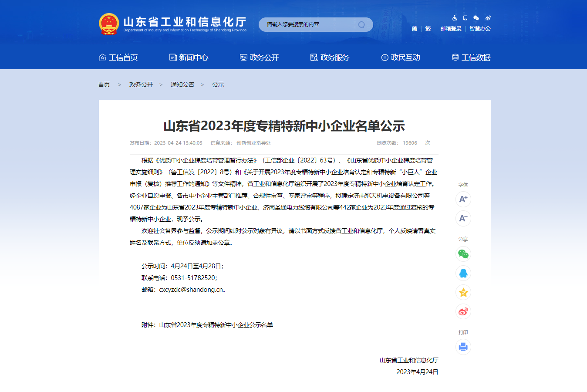587x392 pixels.
Task: Click the signature line 山东省工业和信息化厅
Action: 409,360
